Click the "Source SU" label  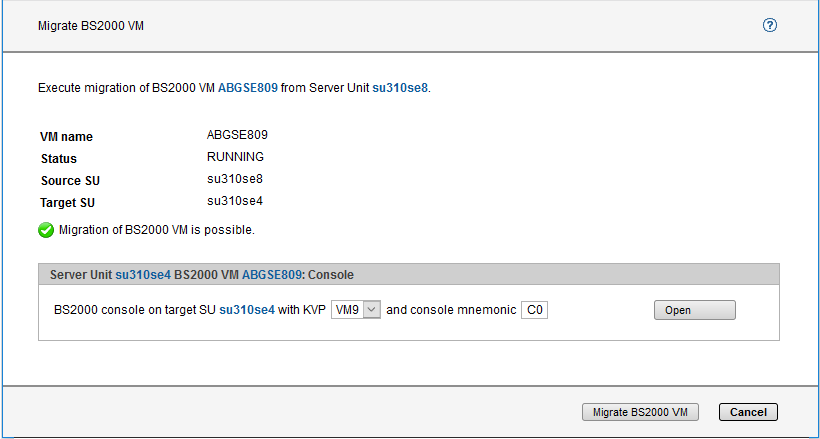pyautogui.click(x=70, y=181)
